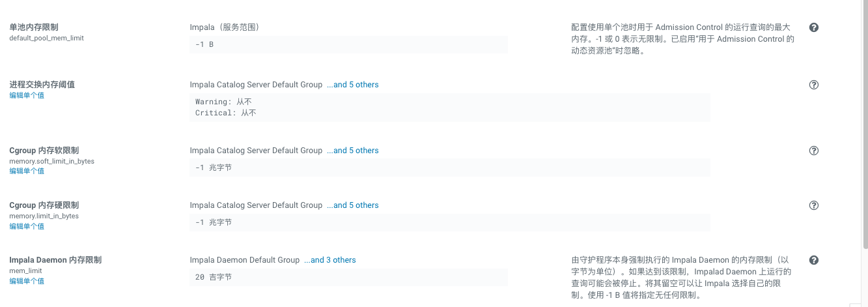Screen dimensions: 868x307
Task: Expand '...and 5 others' for Cgroup 内存硬限制
Action: click(352, 205)
